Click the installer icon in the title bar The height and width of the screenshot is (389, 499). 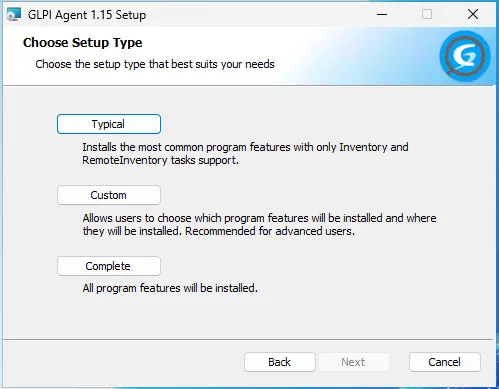(14, 14)
